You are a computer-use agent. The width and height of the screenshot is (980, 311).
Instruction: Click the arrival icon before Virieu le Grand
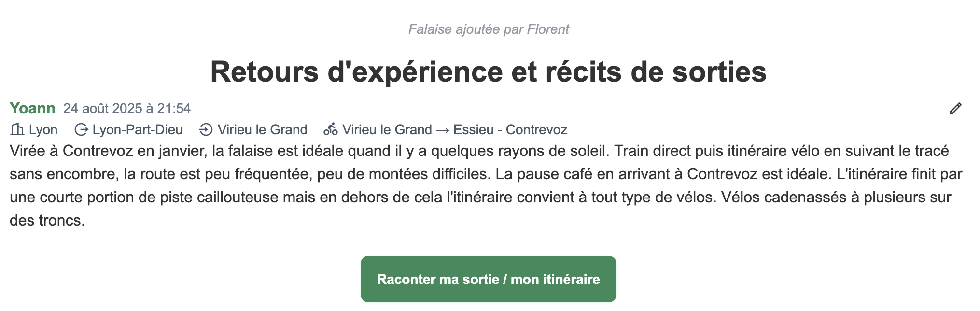(206, 129)
